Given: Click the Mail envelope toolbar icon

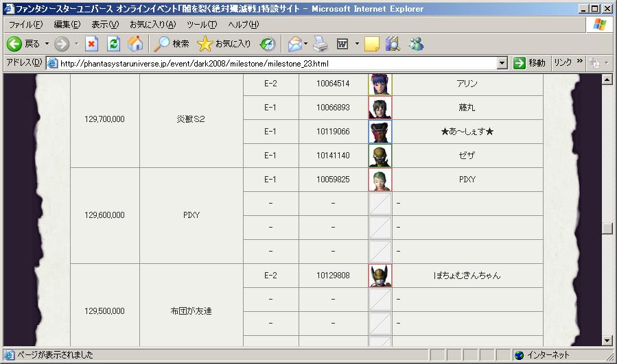Looking at the screenshot, I should [x=294, y=44].
